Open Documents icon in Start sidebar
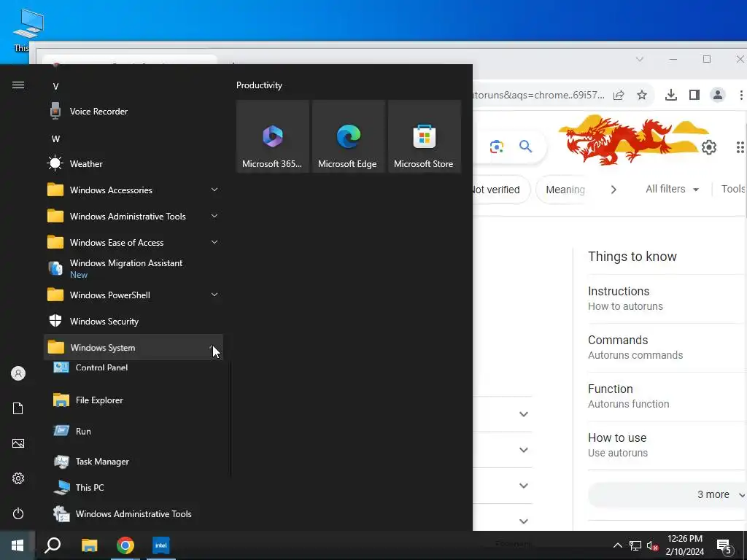Viewport: 747px width, 560px height. 18,408
